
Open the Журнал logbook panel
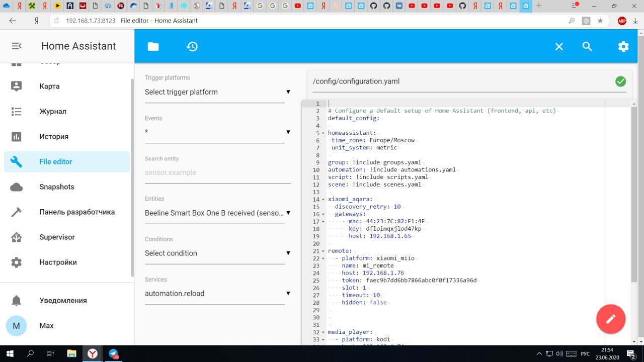click(67, 111)
